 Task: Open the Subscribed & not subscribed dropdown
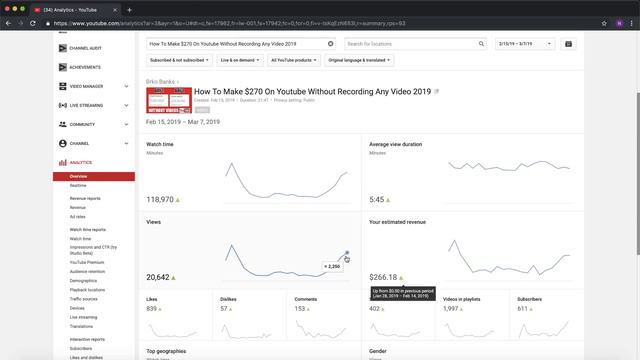tap(179, 60)
